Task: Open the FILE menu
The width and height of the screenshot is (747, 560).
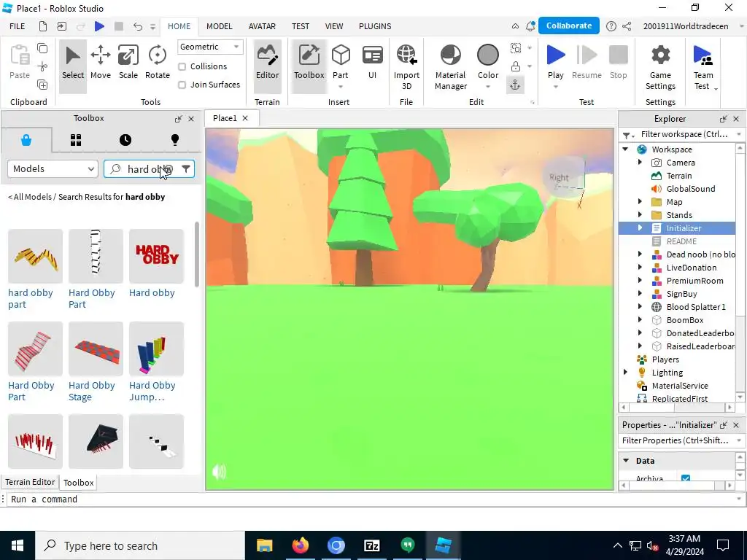Action: click(18, 26)
